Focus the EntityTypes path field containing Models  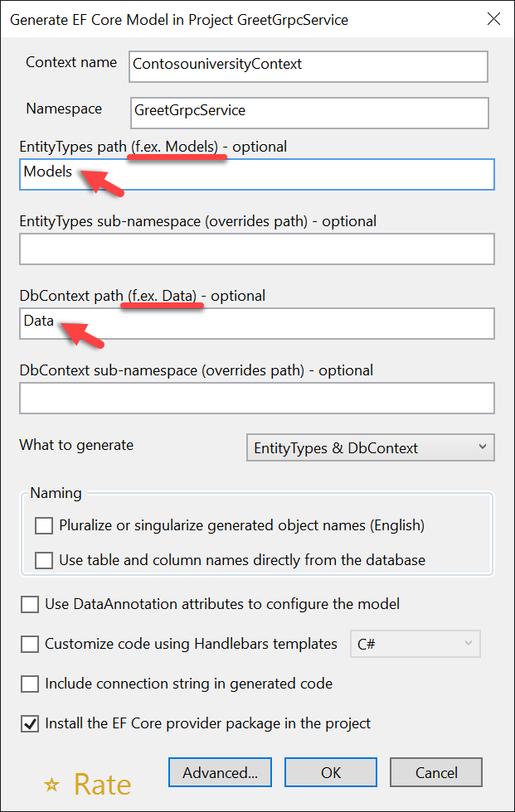click(x=257, y=174)
